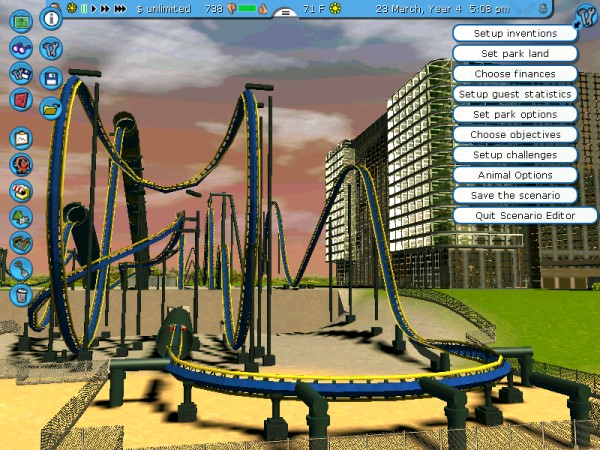Open Choose finances
This screenshot has height=450, width=600.
[x=515, y=74]
